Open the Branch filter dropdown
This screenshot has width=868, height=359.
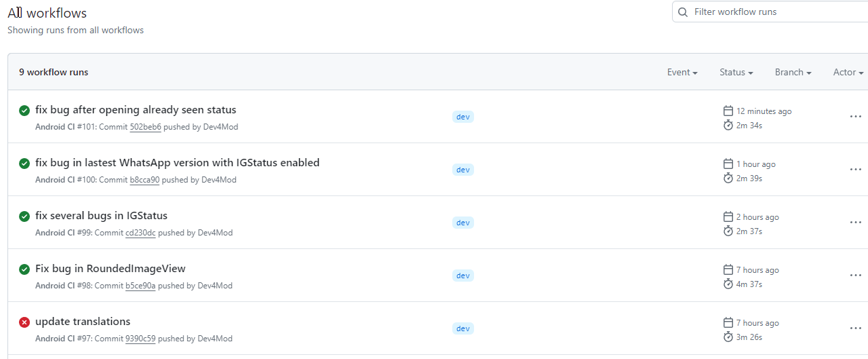(793, 73)
